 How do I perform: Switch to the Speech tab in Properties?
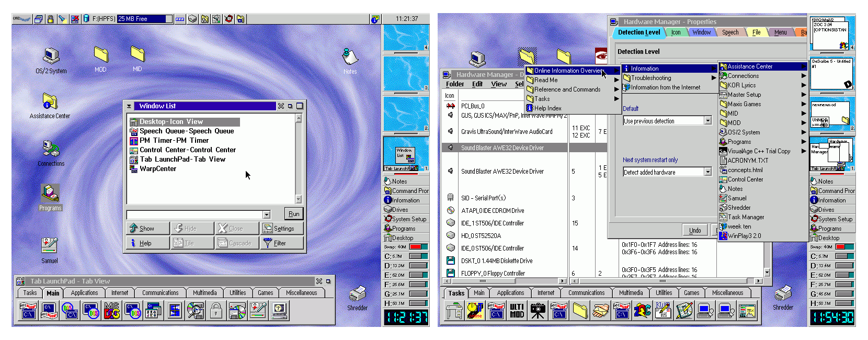(x=730, y=32)
